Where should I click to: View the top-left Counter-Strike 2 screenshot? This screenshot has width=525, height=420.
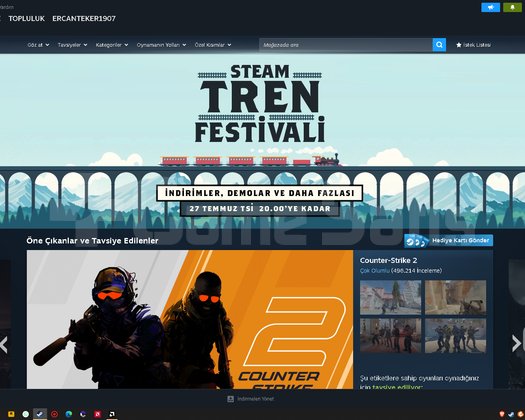(x=390, y=297)
